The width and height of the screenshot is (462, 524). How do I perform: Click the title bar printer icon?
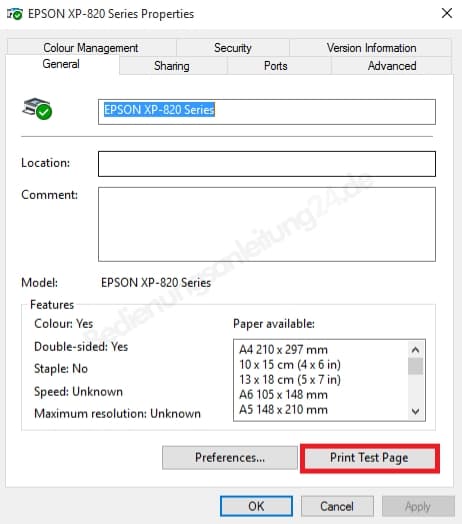15,14
